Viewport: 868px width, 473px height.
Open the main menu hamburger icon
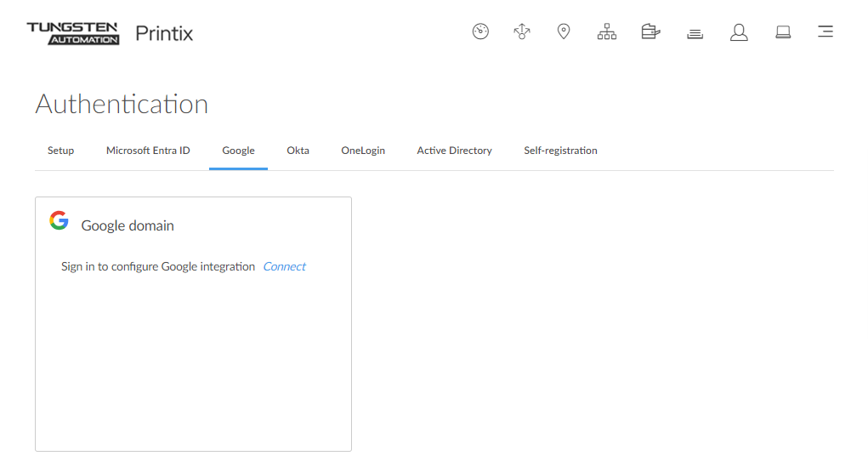pyautogui.click(x=825, y=32)
